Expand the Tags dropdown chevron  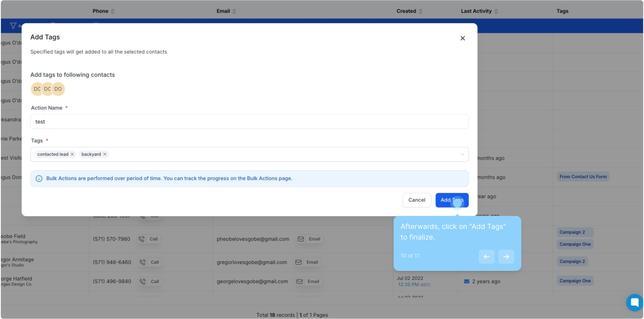(x=462, y=154)
